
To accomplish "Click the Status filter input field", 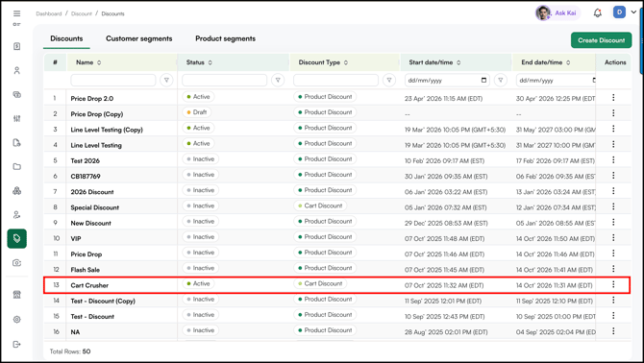I will click(224, 80).
